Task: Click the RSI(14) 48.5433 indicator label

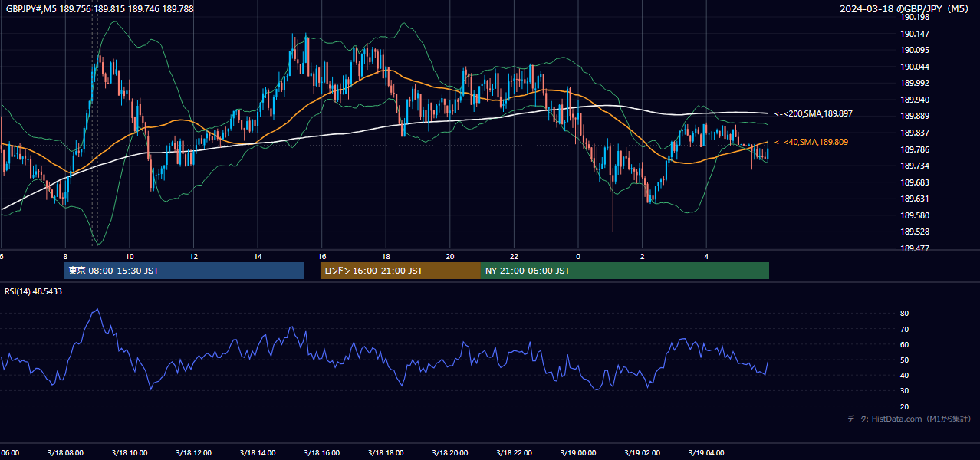Action: [x=34, y=291]
